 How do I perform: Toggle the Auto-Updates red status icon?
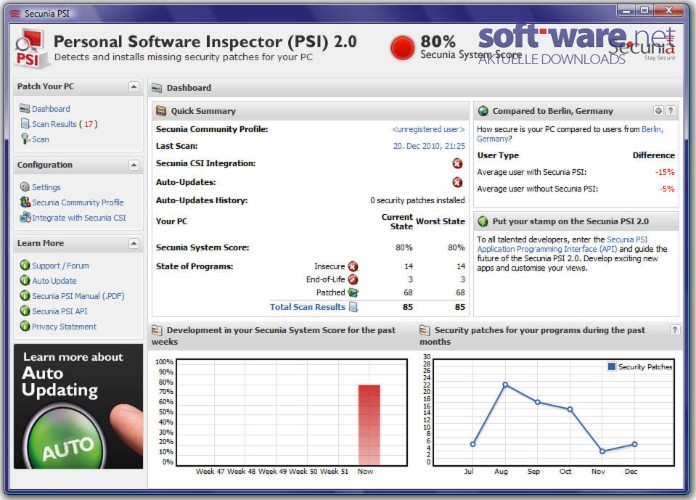click(457, 182)
